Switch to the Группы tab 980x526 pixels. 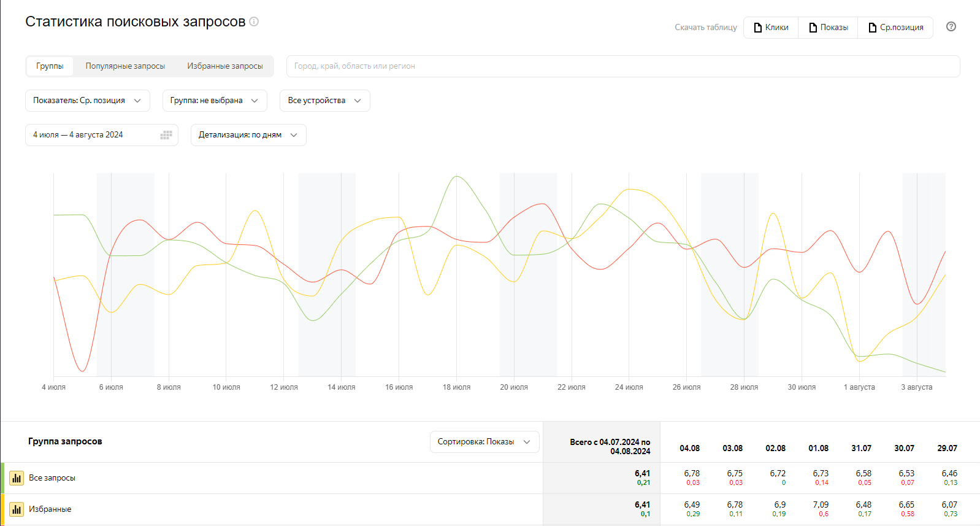[x=50, y=66]
